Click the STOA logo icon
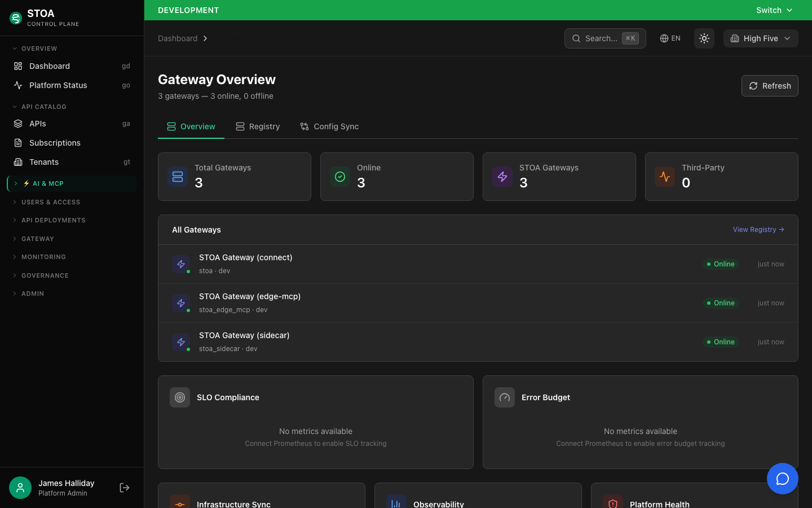 click(16, 18)
